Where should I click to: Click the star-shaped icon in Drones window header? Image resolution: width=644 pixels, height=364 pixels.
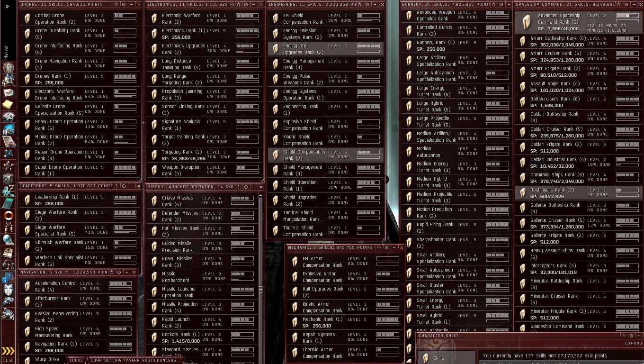(116, 4)
